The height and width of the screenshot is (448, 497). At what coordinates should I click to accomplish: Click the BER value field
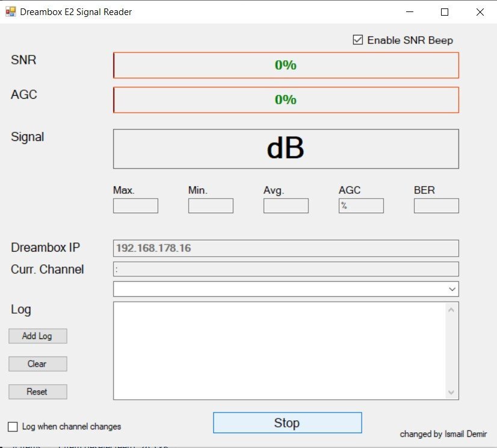click(436, 206)
